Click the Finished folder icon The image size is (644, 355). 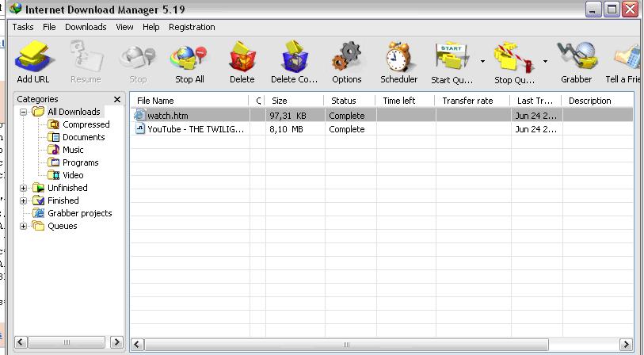tap(38, 200)
